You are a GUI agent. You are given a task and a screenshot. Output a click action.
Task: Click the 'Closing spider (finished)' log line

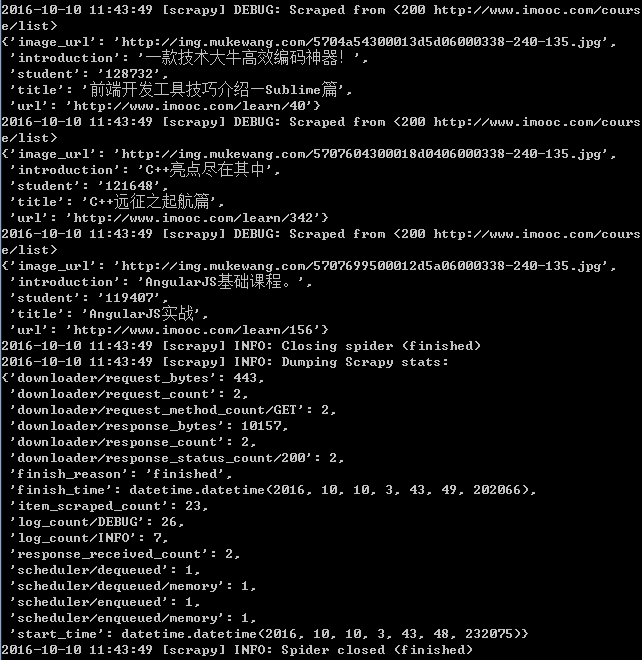click(x=241, y=346)
